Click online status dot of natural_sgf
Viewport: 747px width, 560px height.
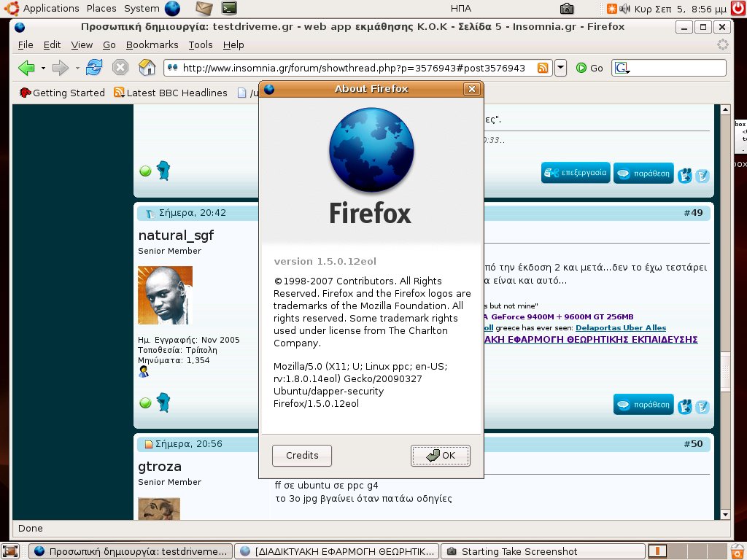click(x=145, y=402)
